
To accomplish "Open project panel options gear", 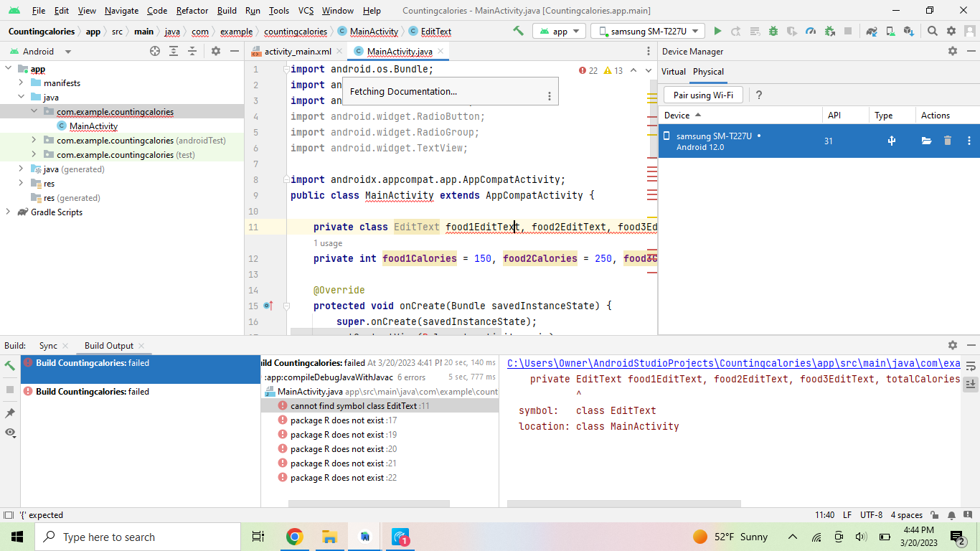I will click(216, 51).
